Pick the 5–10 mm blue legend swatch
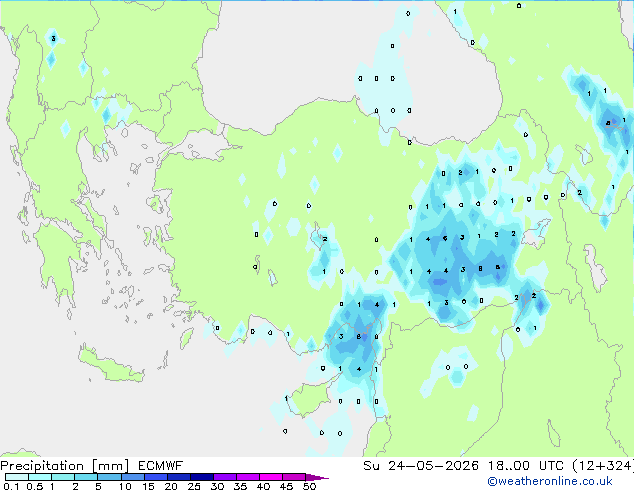The width and height of the screenshot is (634, 490). tap(110, 477)
